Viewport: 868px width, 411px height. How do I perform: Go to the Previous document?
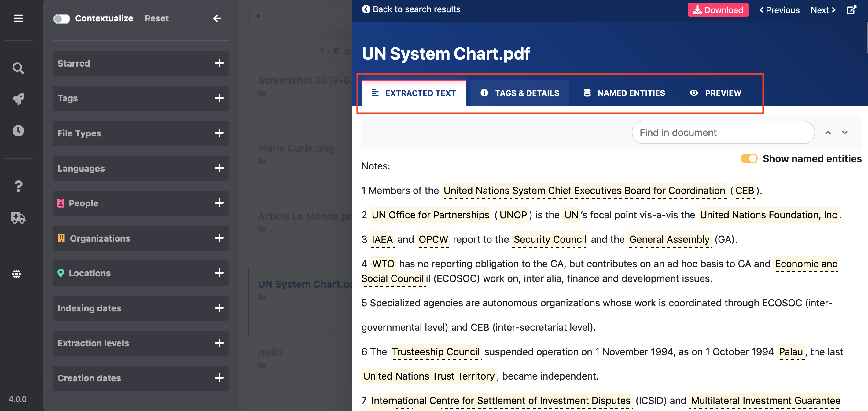[x=779, y=10]
